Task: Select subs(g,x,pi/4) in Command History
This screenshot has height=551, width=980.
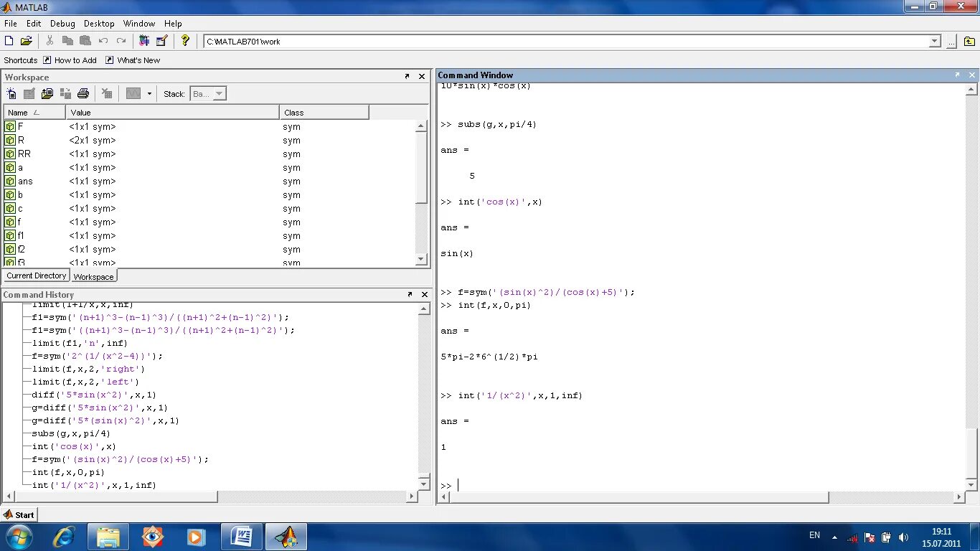Action: tap(71, 433)
